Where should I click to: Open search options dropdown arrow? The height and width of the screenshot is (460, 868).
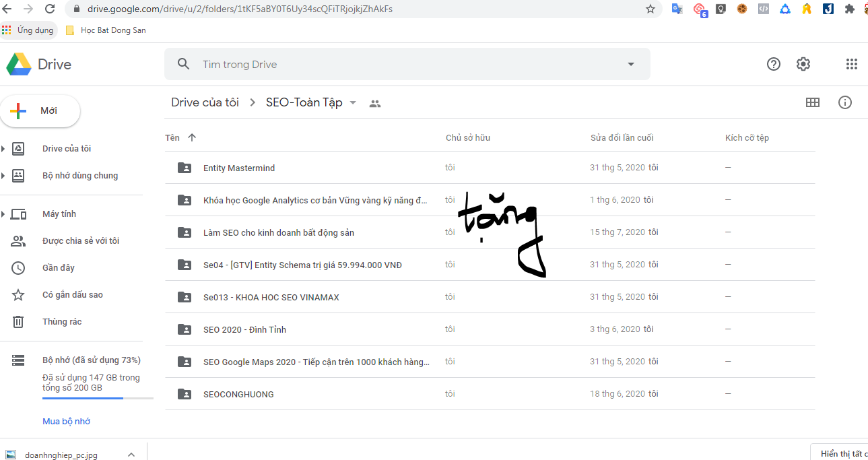tap(631, 64)
